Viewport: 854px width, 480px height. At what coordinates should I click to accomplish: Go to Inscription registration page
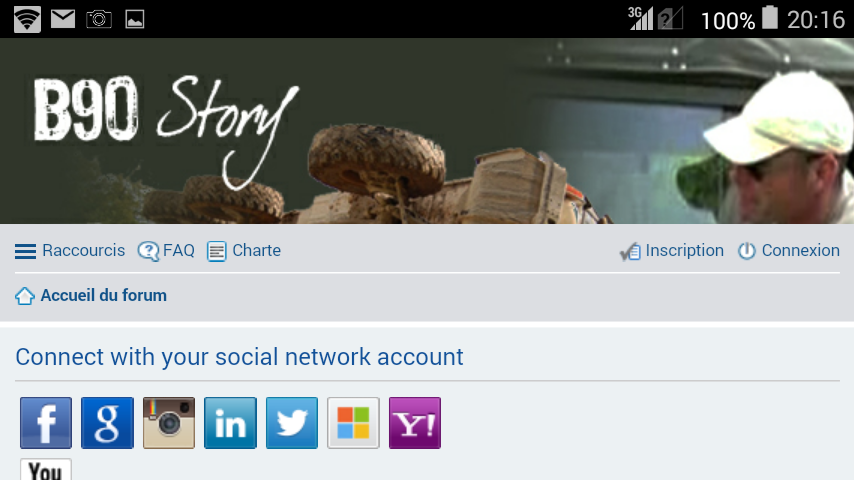point(685,251)
